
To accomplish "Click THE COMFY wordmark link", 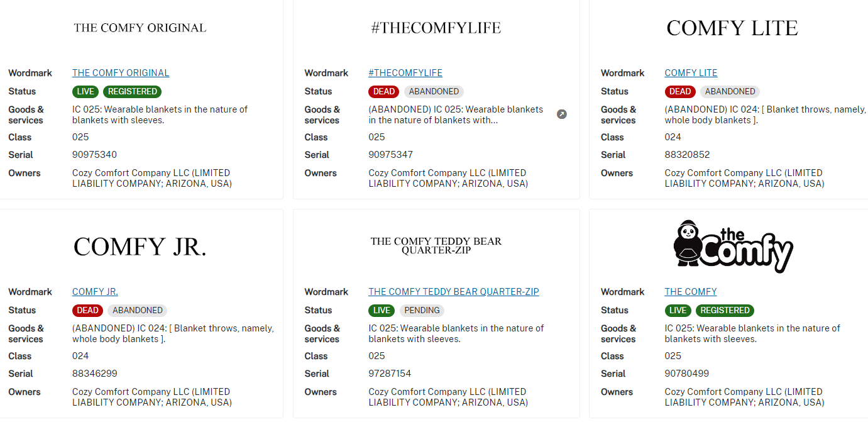I will point(690,292).
